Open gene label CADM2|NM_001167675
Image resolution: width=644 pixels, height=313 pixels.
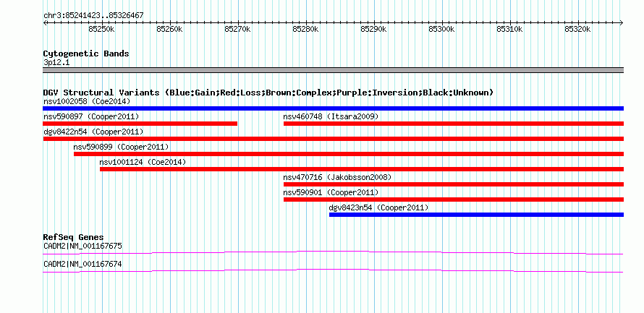(x=82, y=246)
